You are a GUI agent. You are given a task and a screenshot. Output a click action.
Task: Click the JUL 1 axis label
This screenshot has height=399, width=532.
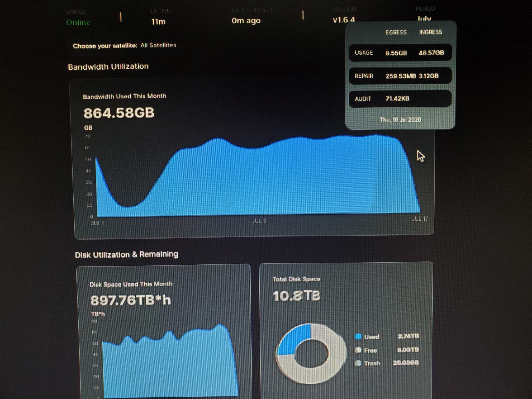(x=98, y=223)
